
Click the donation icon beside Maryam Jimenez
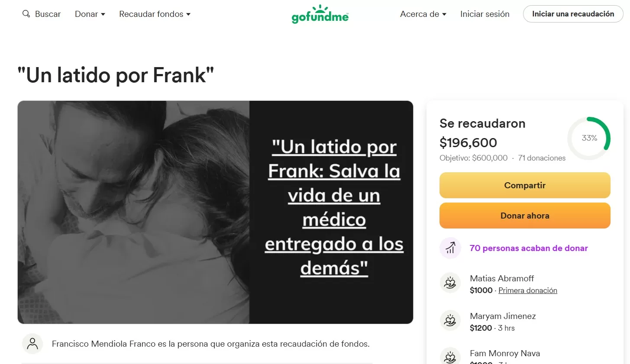tap(450, 321)
